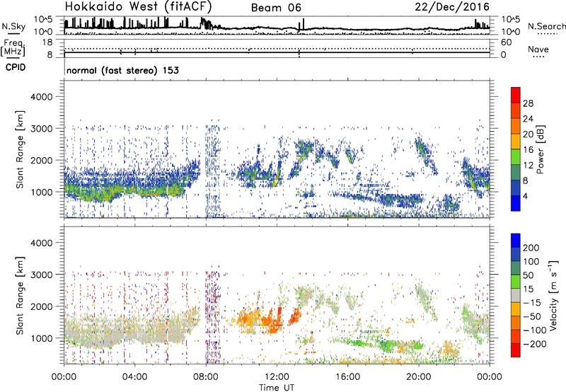Click the date '22/Dec/2016'
The width and height of the screenshot is (566, 392).
click(452, 6)
